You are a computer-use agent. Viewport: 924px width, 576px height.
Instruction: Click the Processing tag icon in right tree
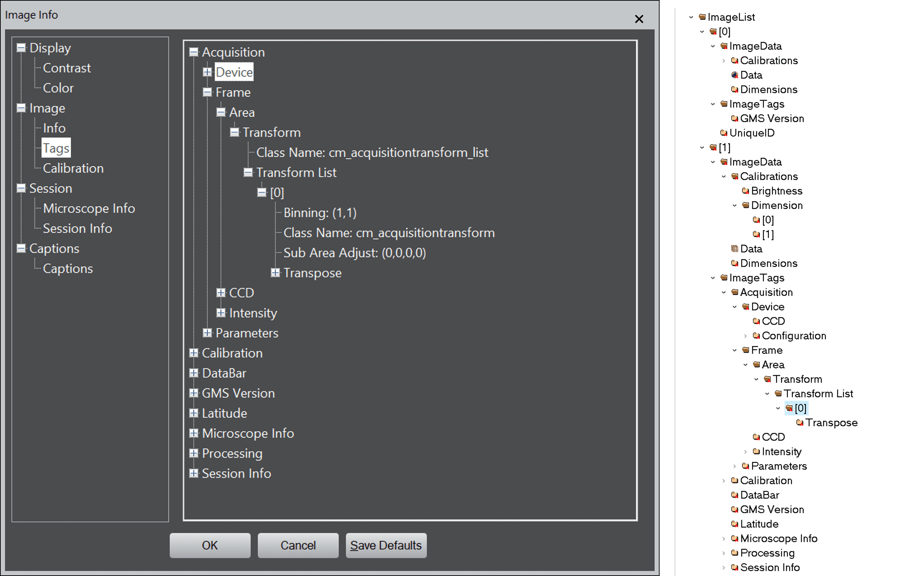(735, 553)
